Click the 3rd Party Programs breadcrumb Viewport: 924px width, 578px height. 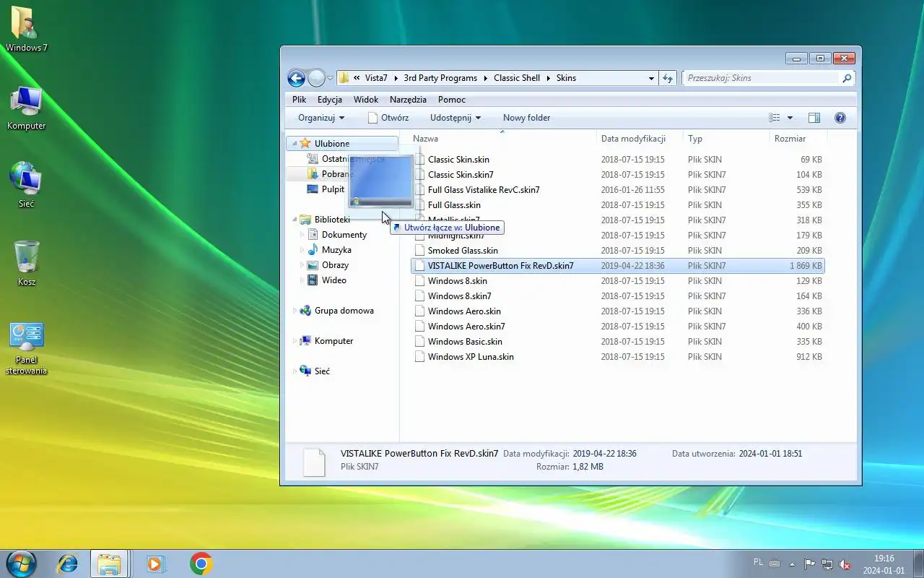(x=440, y=78)
